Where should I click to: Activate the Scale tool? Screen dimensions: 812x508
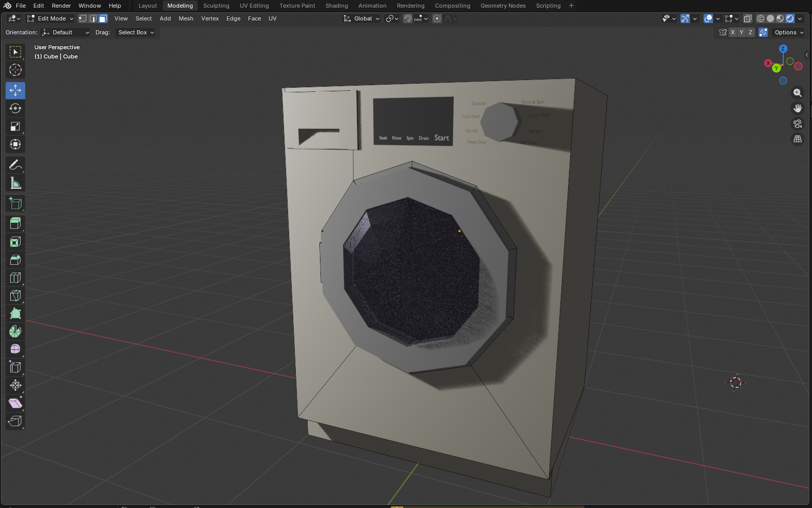point(15,126)
